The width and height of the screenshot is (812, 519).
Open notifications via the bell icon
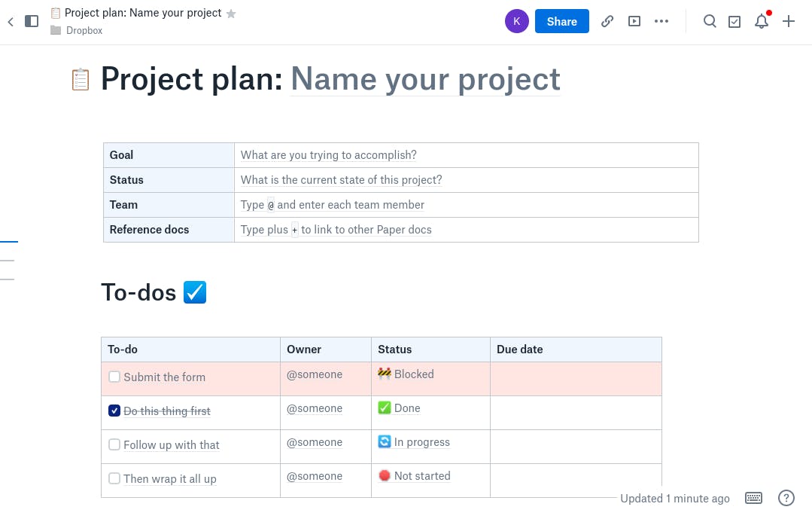tap(761, 21)
